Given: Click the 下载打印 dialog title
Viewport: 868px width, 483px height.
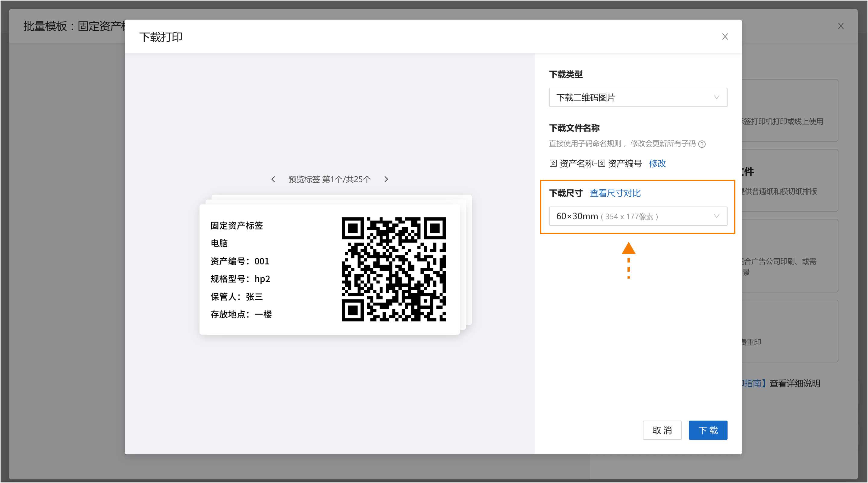Looking at the screenshot, I should [x=161, y=37].
